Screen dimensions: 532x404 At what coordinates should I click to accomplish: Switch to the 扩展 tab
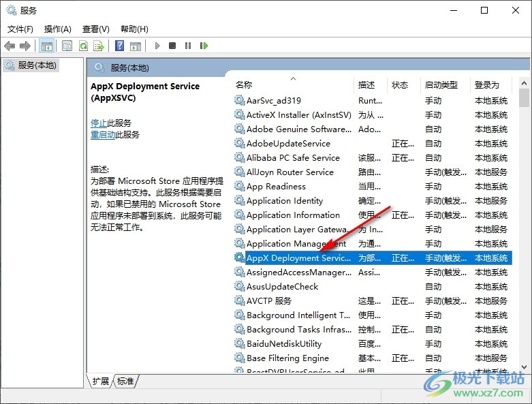100,382
